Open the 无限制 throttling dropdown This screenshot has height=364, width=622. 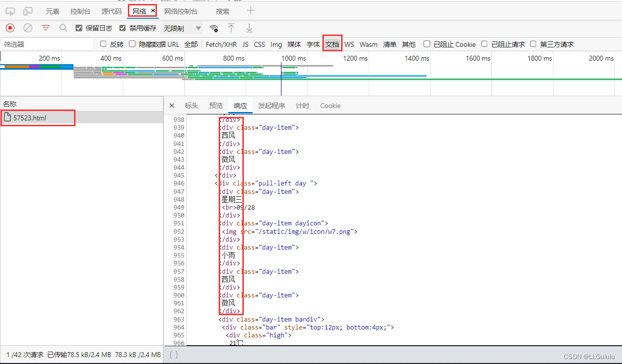coord(182,28)
